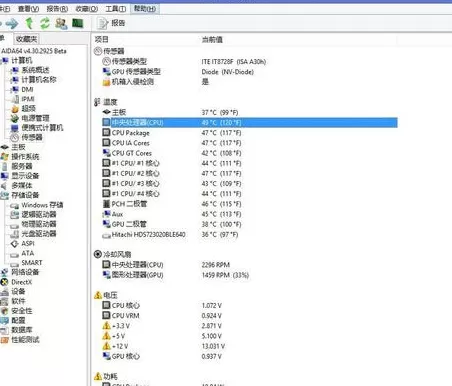Screen dimensions: 452x386
Task: Click the Windows flag icon beside 操作系统
Action: 5,157
